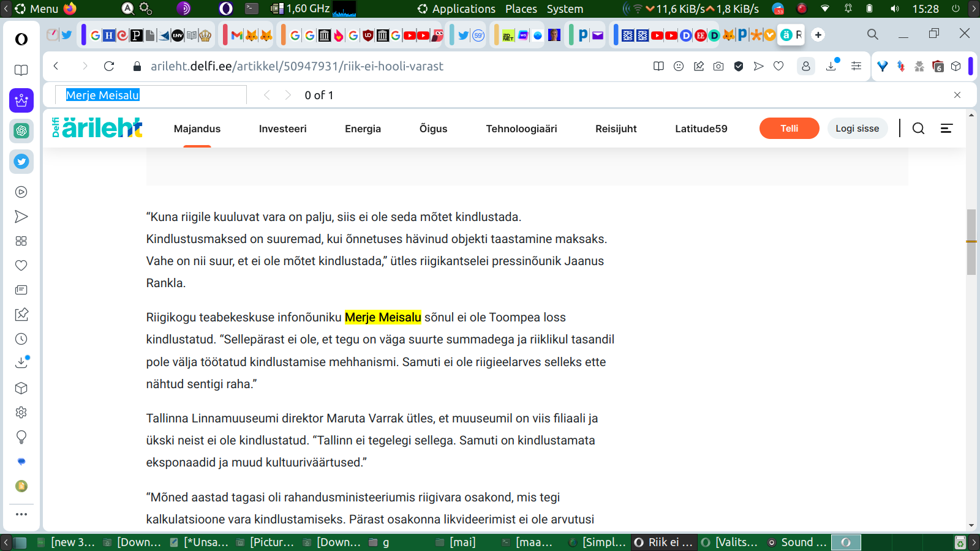Viewport: 980px width, 551px height.
Task: Switch to the Sound taskbar window
Action: [x=797, y=542]
